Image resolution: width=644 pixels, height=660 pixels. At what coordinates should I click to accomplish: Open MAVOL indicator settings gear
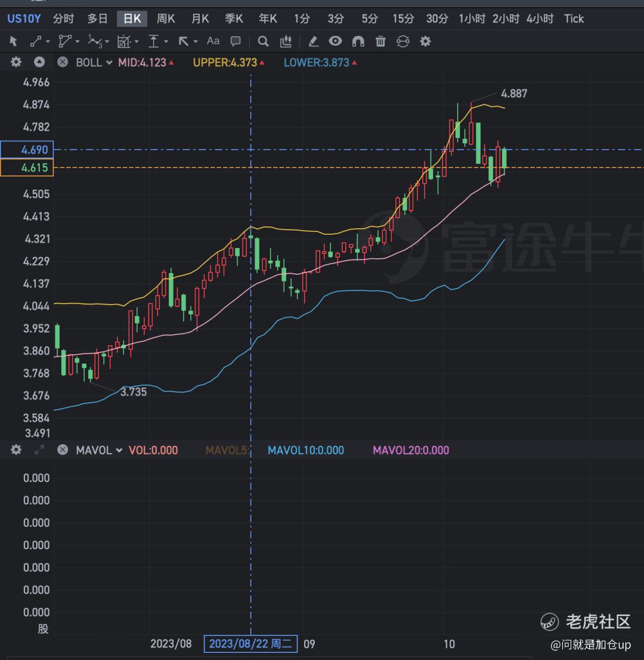point(16,450)
